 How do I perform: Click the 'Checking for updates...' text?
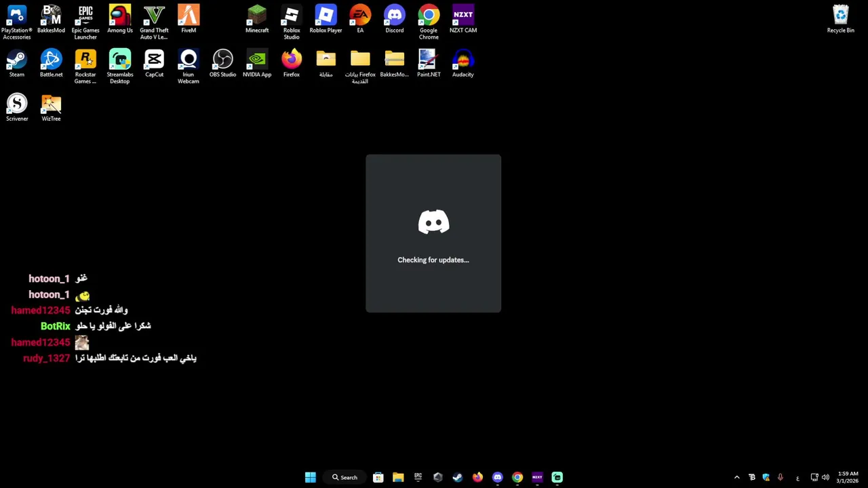coord(433,260)
